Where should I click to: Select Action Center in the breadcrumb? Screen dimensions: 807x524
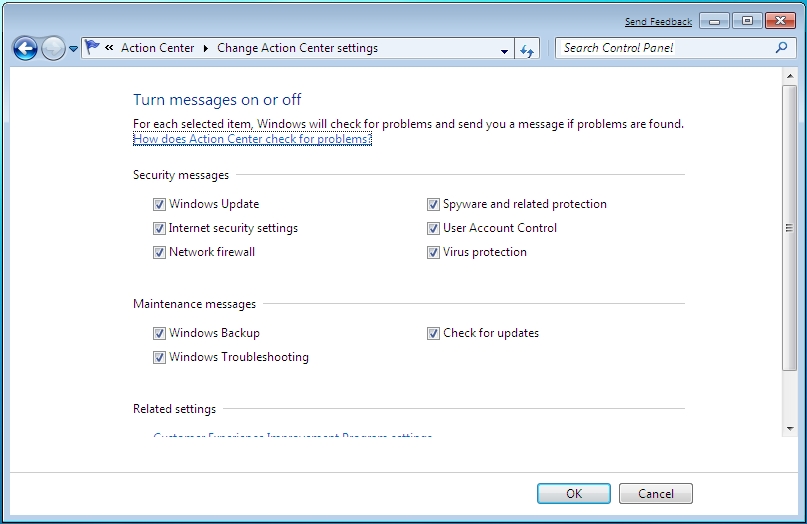(x=157, y=48)
